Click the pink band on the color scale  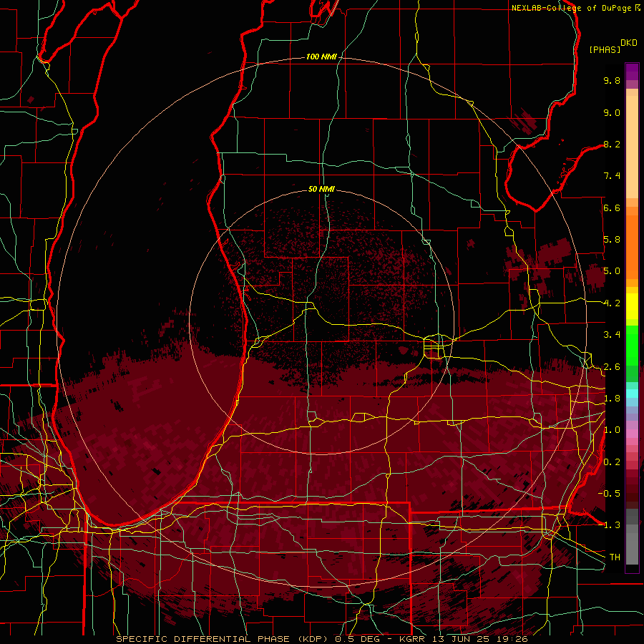632,433
